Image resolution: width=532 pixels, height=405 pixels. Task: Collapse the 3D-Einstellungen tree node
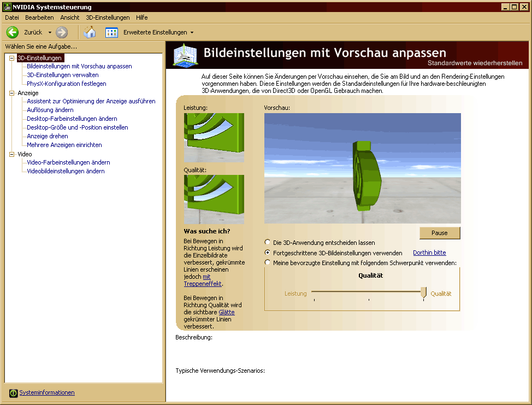[12, 58]
